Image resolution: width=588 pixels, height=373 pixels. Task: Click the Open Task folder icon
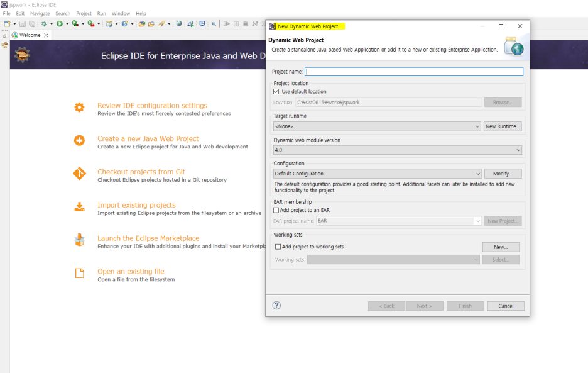pyautogui.click(x=151, y=24)
